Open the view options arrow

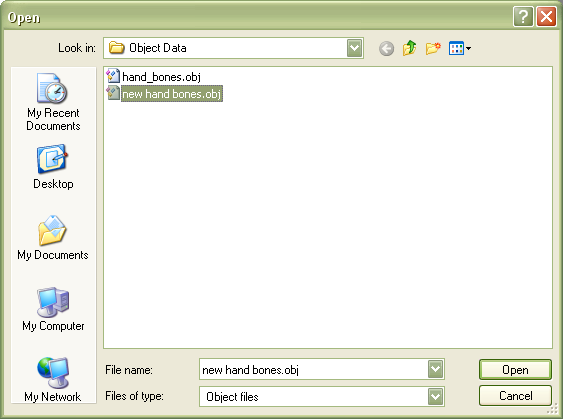[468, 48]
